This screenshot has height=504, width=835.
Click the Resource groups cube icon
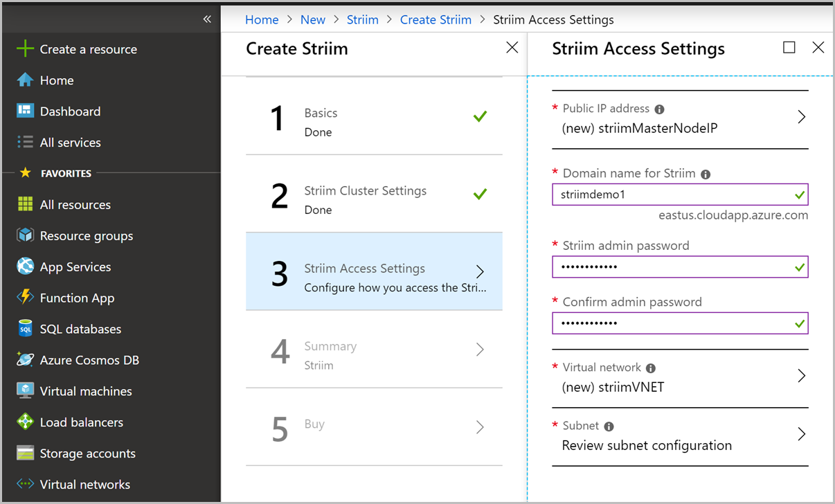25,235
